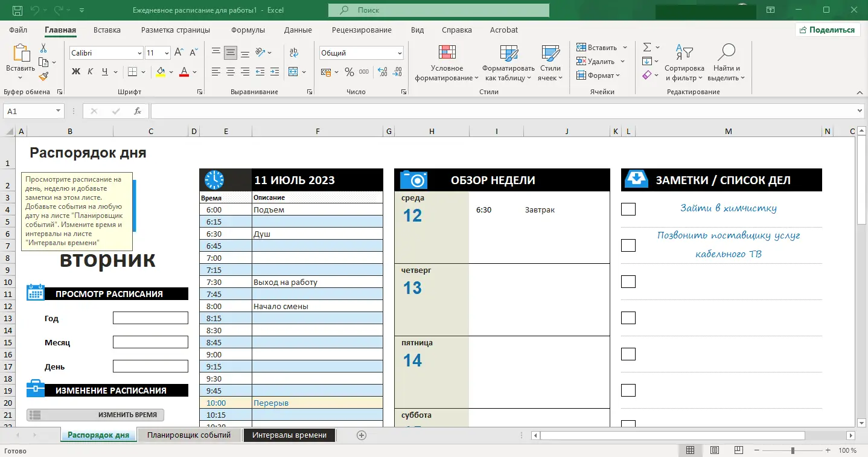Click the Год input field
Screen dimensions: 868x457
(150, 318)
